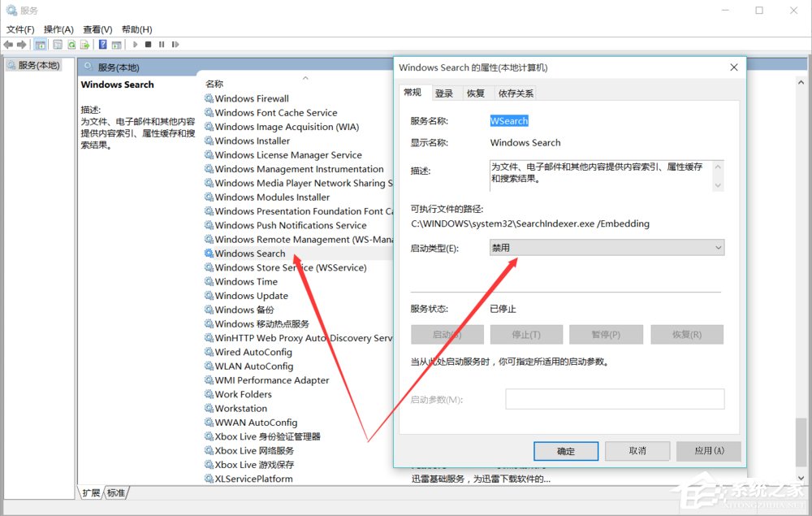Refresh the services list
The height and width of the screenshot is (516, 812).
pyautogui.click(x=71, y=44)
